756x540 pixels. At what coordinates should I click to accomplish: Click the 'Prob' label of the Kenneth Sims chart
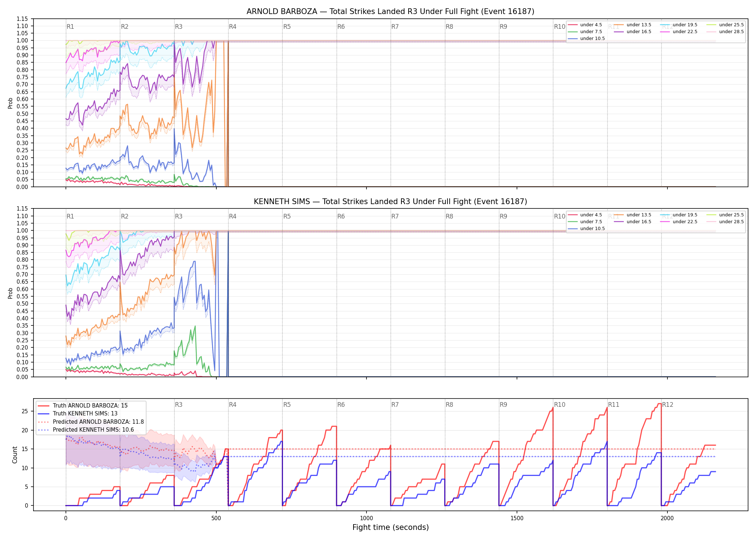[10, 293]
